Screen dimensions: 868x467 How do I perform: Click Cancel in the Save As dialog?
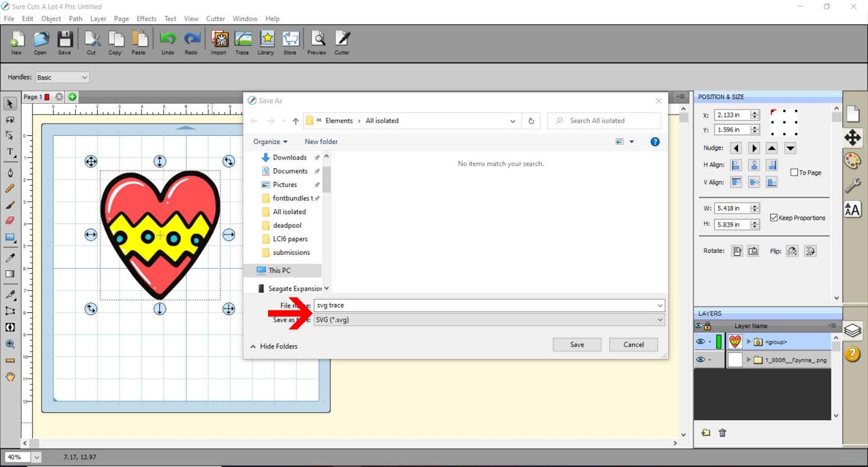633,345
